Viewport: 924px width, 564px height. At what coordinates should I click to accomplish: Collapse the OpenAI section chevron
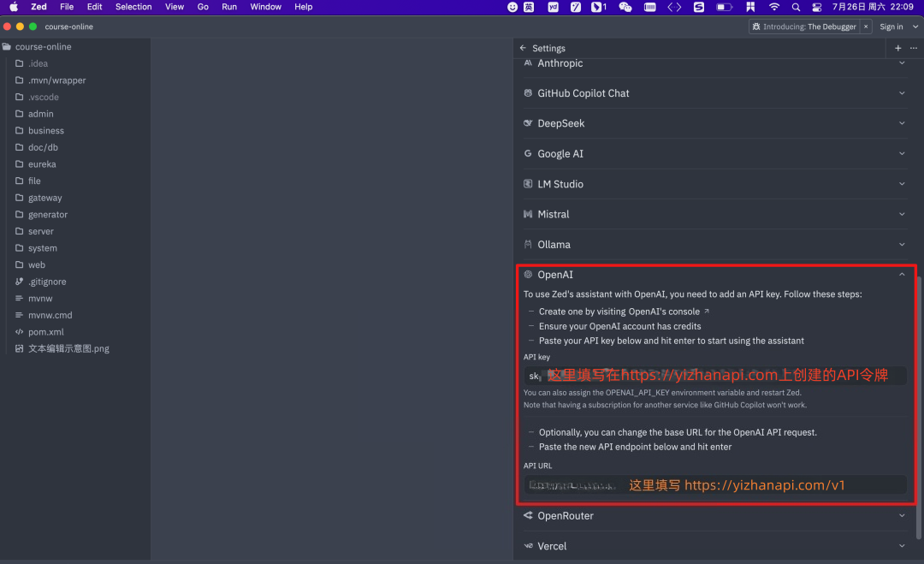902,275
